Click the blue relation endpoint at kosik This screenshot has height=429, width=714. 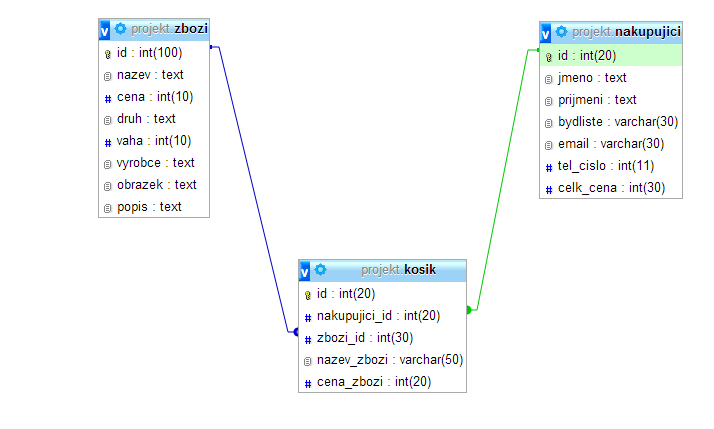(295, 331)
